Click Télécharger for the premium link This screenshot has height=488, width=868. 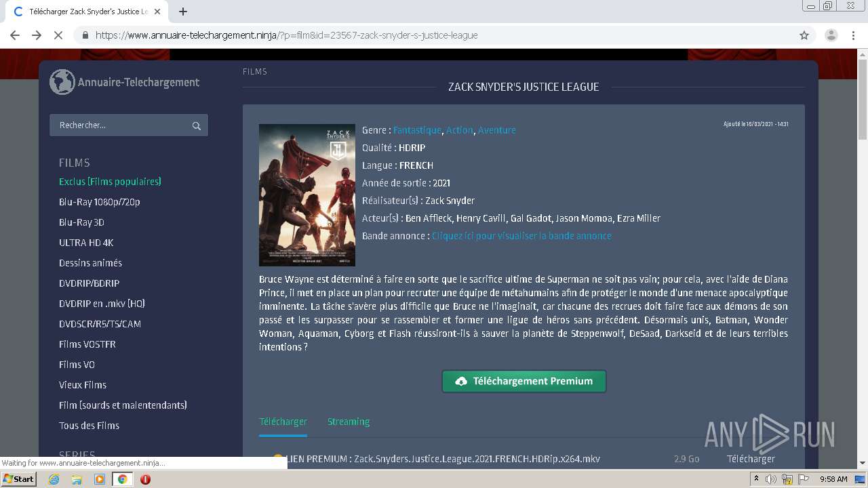[751, 459]
